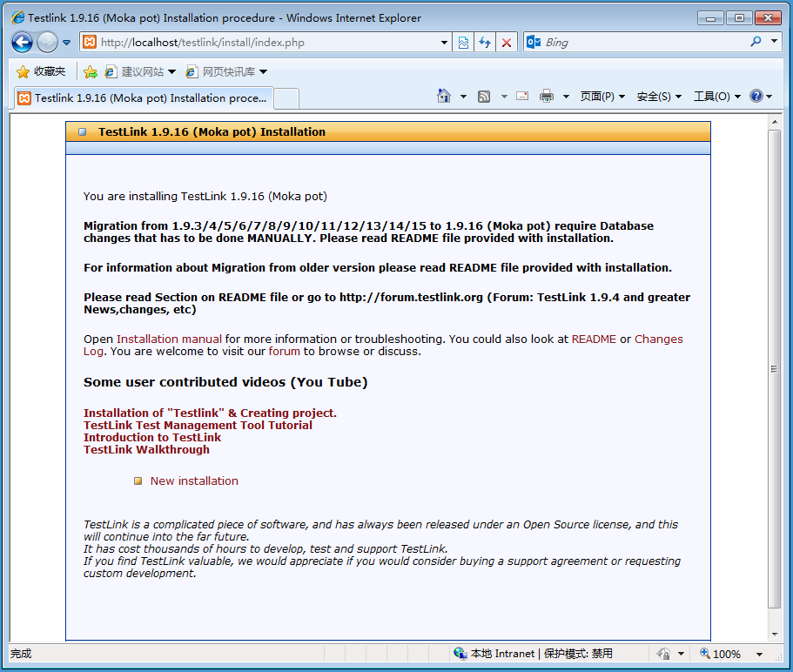Viewport: 793px width, 672px height.
Task: Expand the address bar history dropdown
Action: tap(444, 43)
